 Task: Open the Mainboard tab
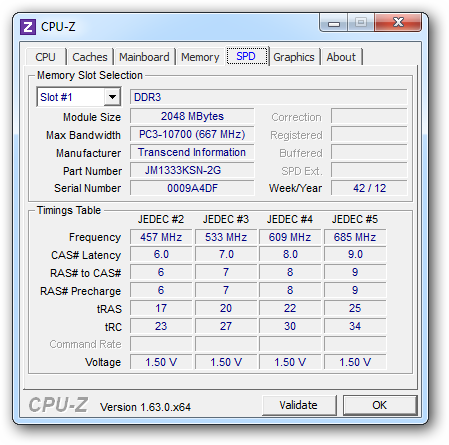144,57
